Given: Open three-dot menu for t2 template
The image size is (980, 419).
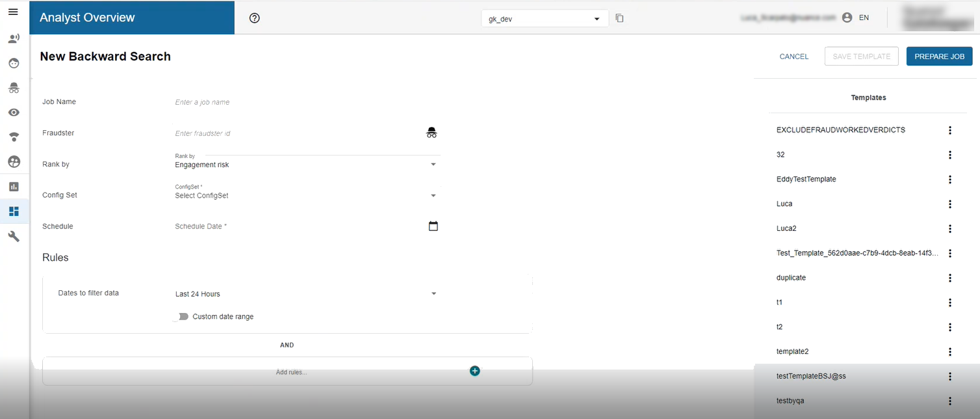Looking at the screenshot, I should [950, 327].
